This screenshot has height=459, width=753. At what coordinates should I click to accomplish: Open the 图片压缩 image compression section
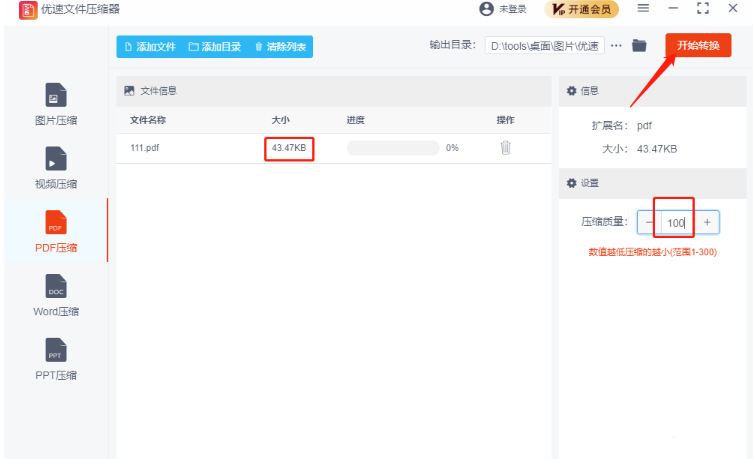56,104
